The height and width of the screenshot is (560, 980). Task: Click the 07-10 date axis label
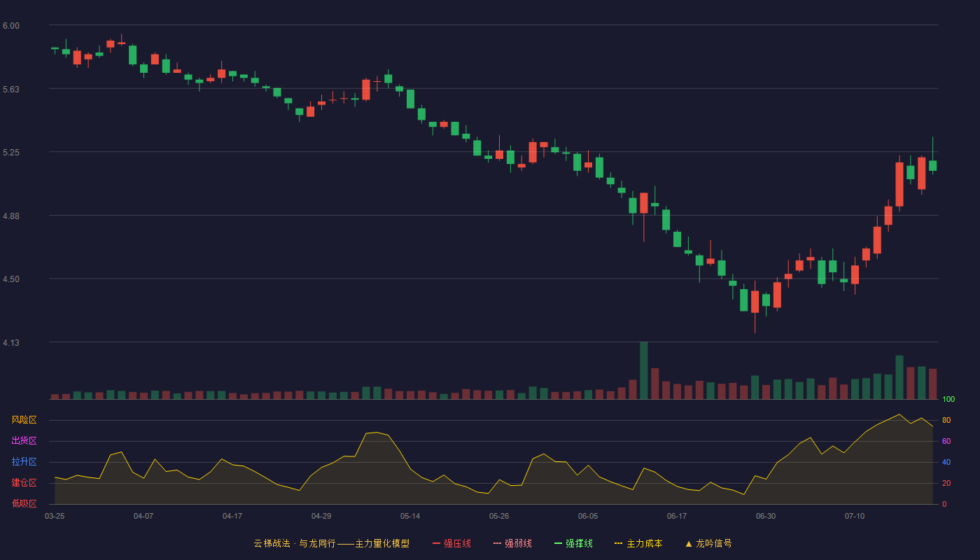pos(855,516)
